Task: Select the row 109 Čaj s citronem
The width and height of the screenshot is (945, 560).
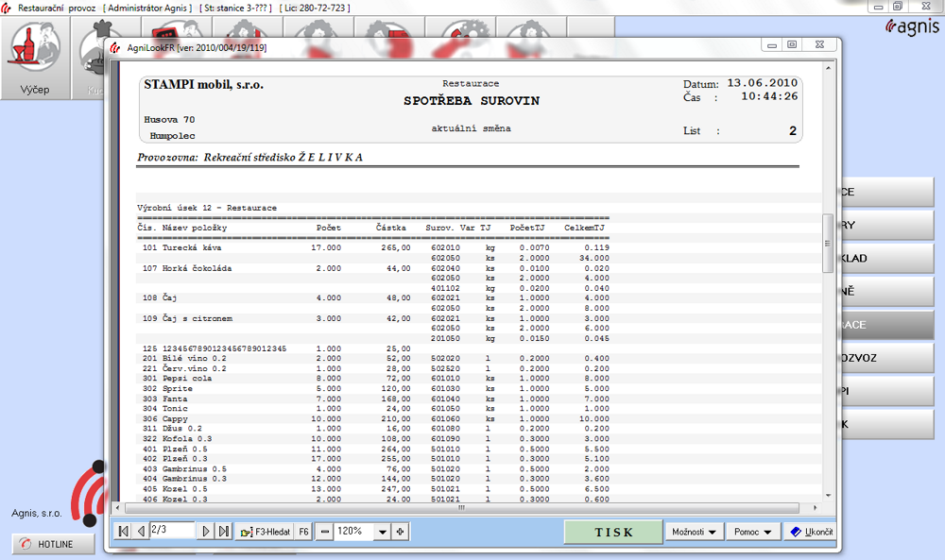Action: (x=373, y=318)
